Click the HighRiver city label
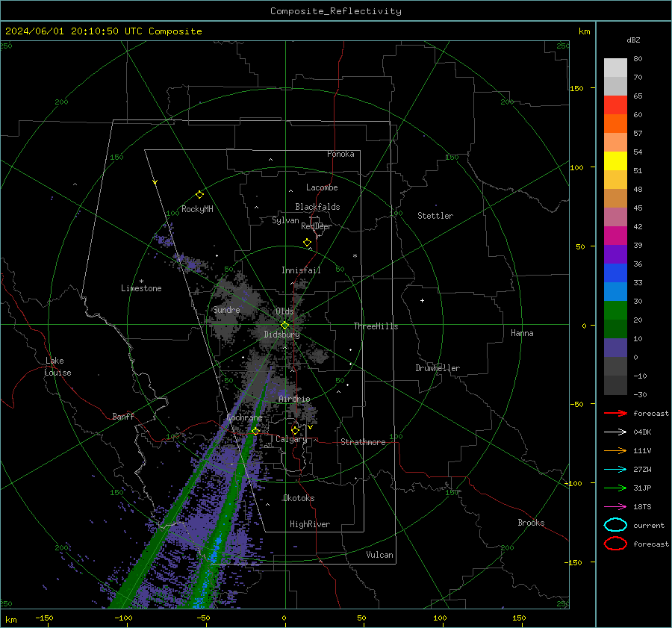Viewport: 672px width, 628px height. pos(310,524)
